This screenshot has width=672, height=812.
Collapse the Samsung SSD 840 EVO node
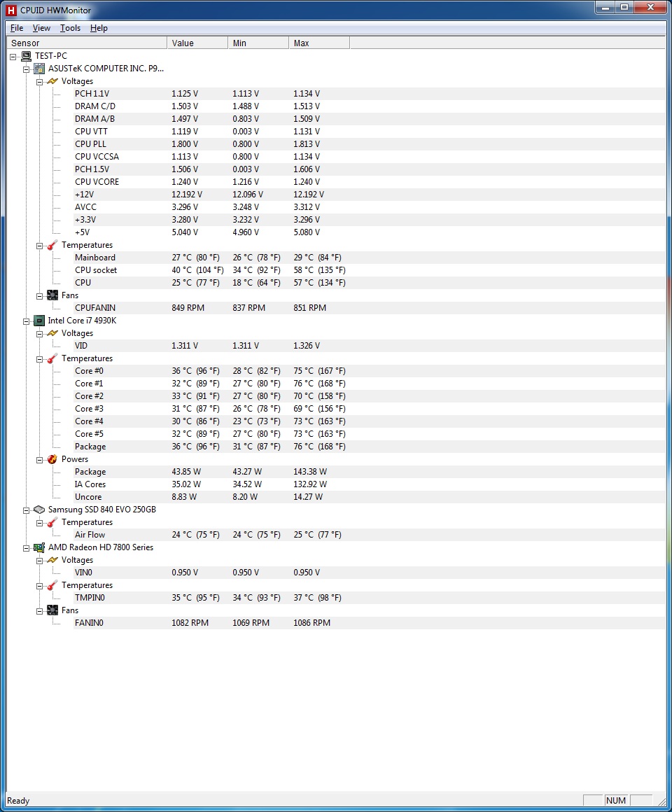tap(27, 510)
